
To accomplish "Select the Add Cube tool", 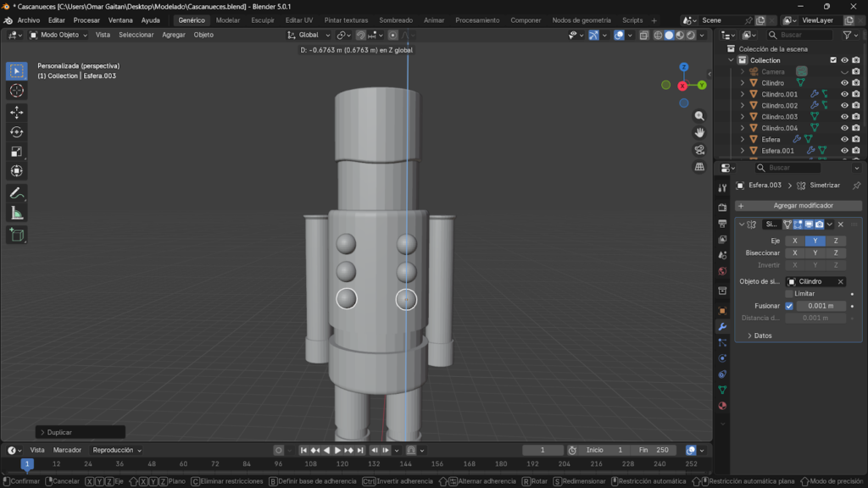I will 16,236.
